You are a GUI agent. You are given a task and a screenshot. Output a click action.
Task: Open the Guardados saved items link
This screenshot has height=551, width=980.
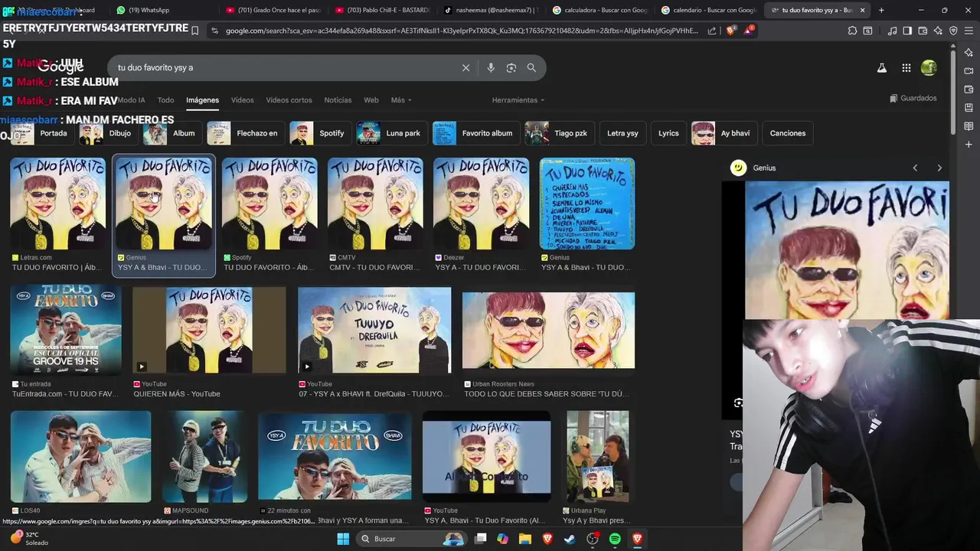coord(913,98)
